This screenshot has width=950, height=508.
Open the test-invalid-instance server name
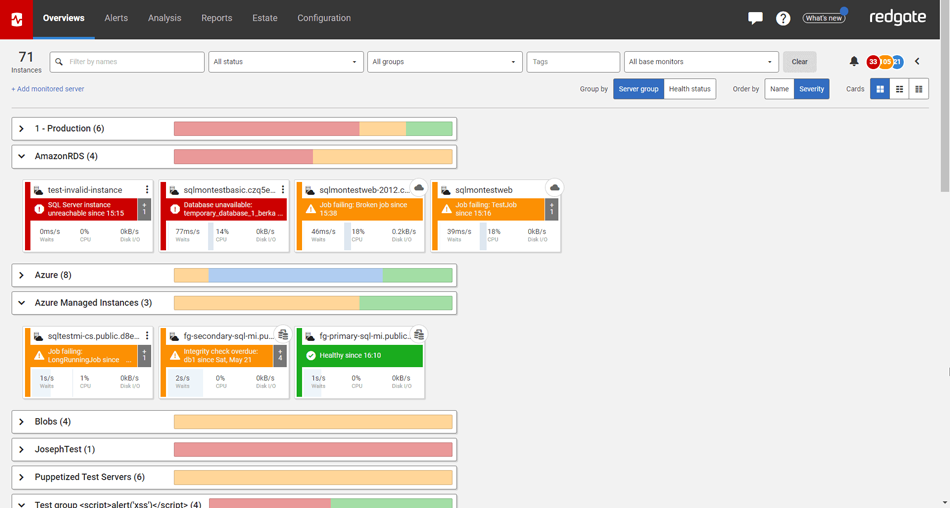click(x=85, y=190)
